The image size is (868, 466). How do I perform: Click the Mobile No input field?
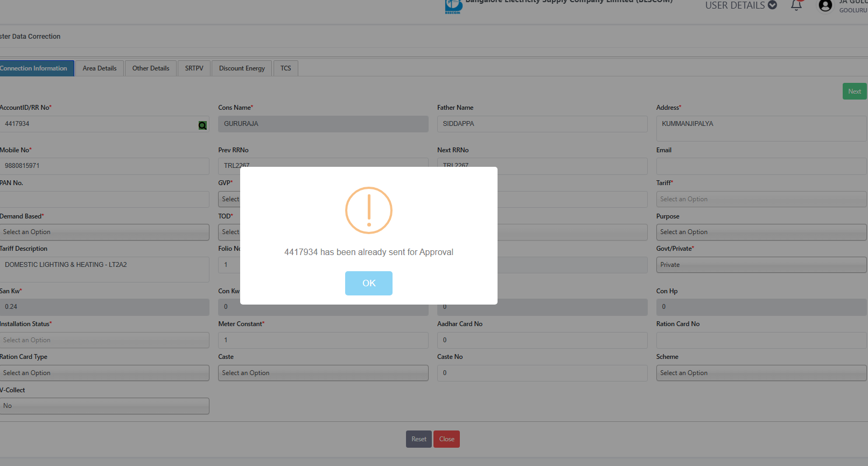104,166
